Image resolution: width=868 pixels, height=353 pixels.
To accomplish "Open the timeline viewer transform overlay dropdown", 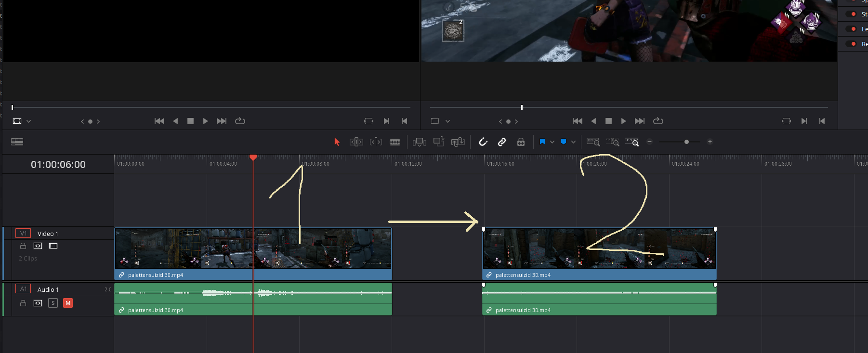I will pos(447,121).
